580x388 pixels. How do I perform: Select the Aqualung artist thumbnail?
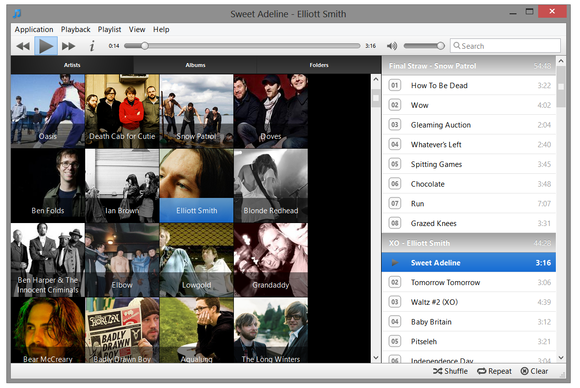[x=196, y=330]
